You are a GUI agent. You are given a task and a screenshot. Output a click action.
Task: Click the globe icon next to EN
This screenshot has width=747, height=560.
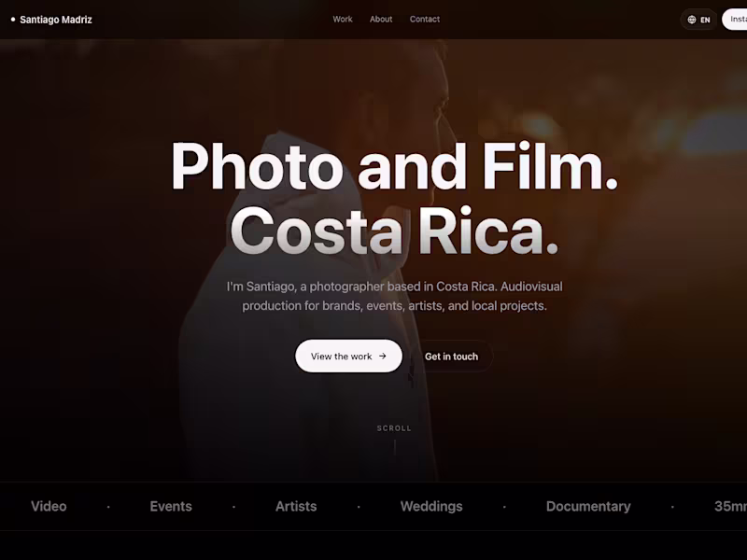(692, 20)
